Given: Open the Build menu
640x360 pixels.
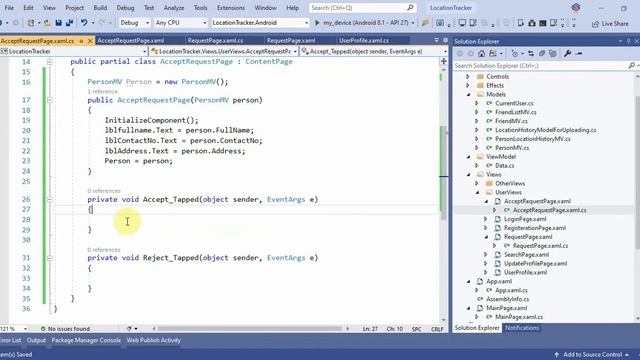Looking at the screenshot, I should (x=100, y=8).
